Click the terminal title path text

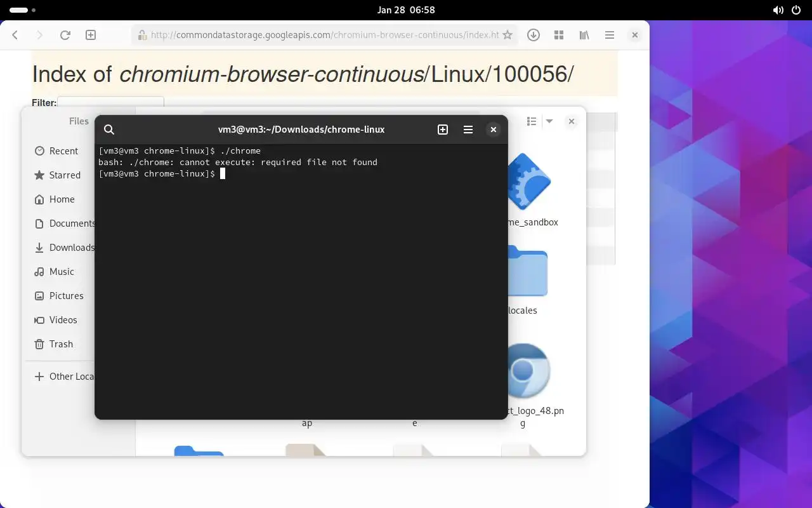tap(301, 130)
